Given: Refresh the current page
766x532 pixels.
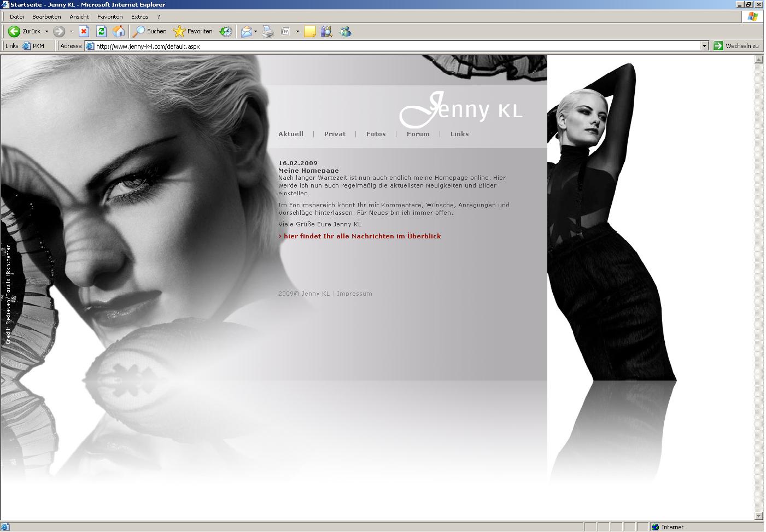Looking at the screenshot, I should click(101, 32).
